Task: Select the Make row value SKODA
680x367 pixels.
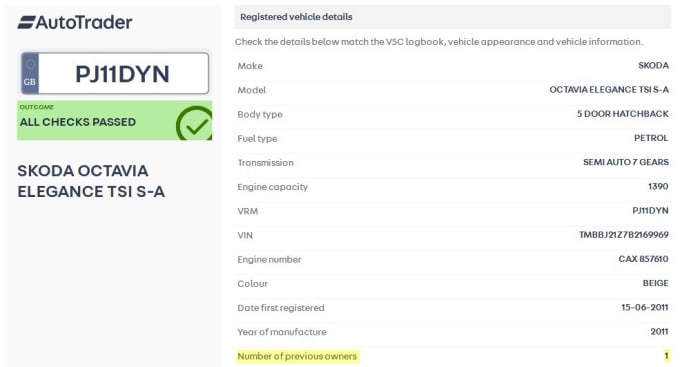Action: [x=653, y=66]
